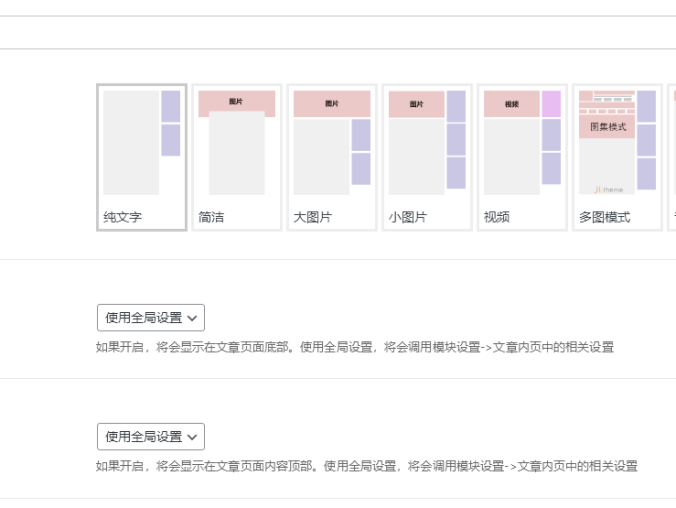Image resolution: width=676 pixels, height=508 pixels.
Task: Click the help text mentioning 文章页面底部
Action: point(355,347)
